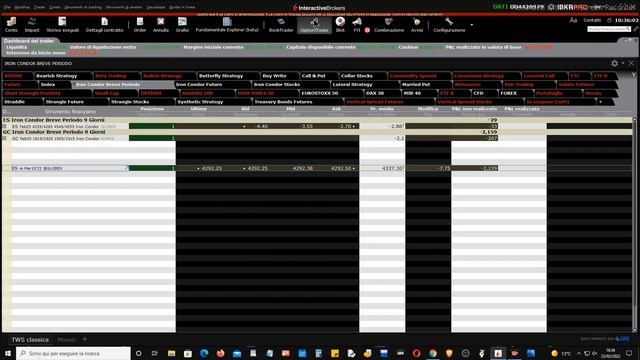Click the Contatti link
Viewport: 640px width, 360px height.
592,20
